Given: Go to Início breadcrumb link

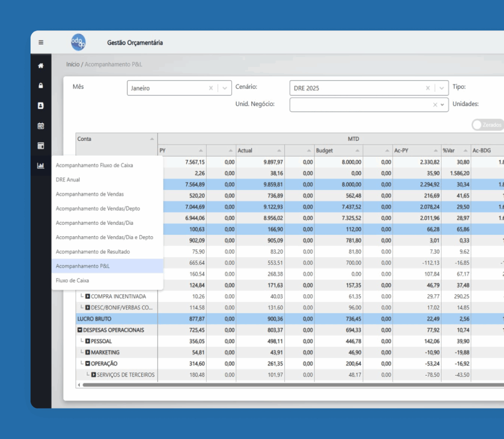Looking at the screenshot, I should tap(72, 64).
